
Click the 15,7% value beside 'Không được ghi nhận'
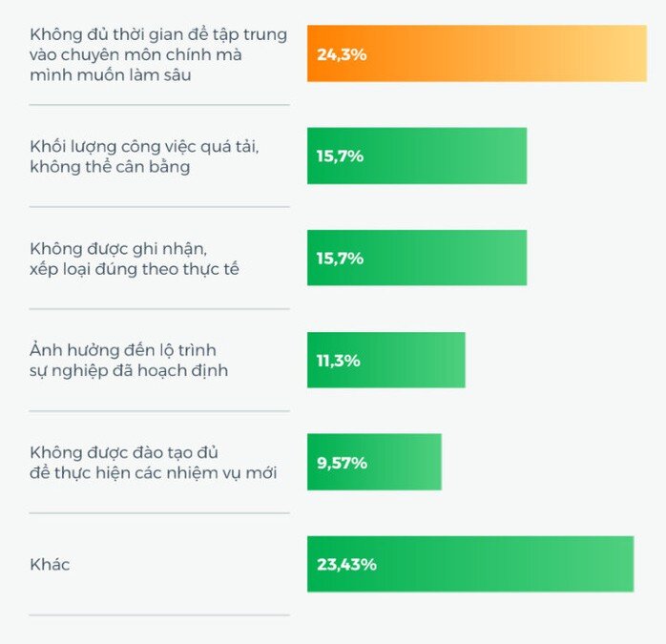(x=341, y=259)
